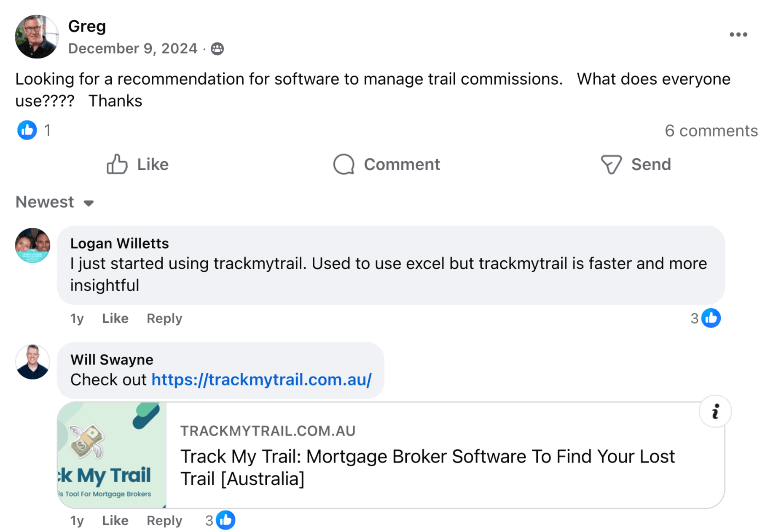Reply to Logan Willetts' comment
This screenshot has height=532, width=773.
pos(164,318)
